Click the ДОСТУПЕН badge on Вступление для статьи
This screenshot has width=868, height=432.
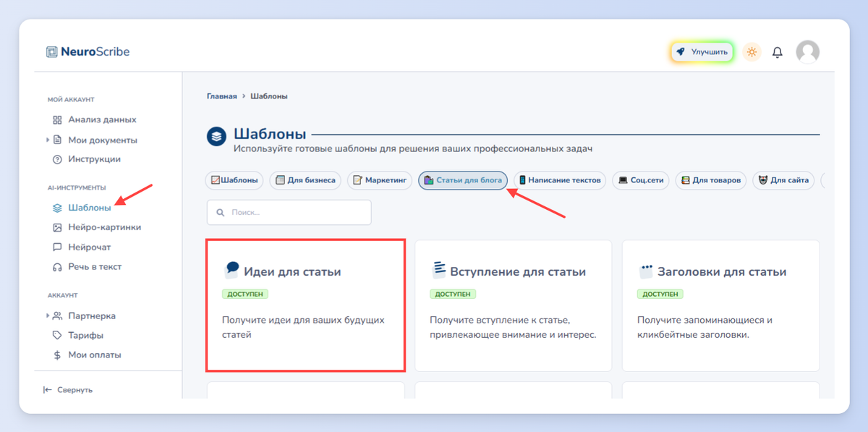[453, 295]
